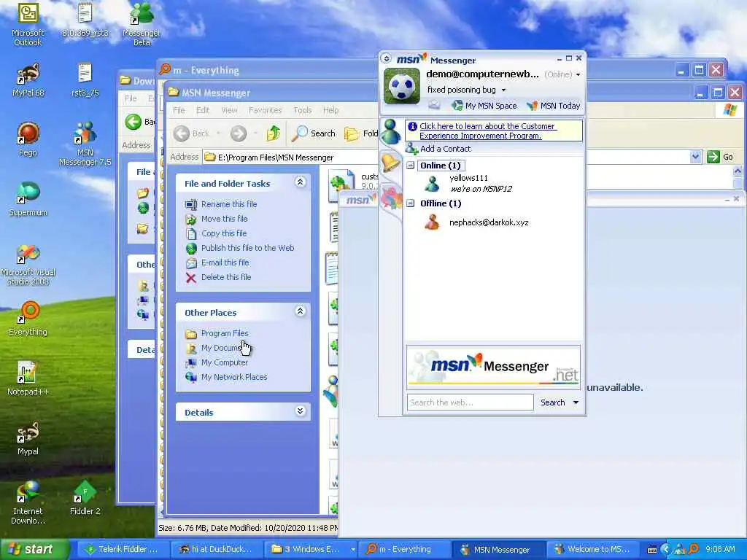The image size is (747, 560).
Task: Open Edit menu in MSN Messenger explorer
Action: click(203, 110)
